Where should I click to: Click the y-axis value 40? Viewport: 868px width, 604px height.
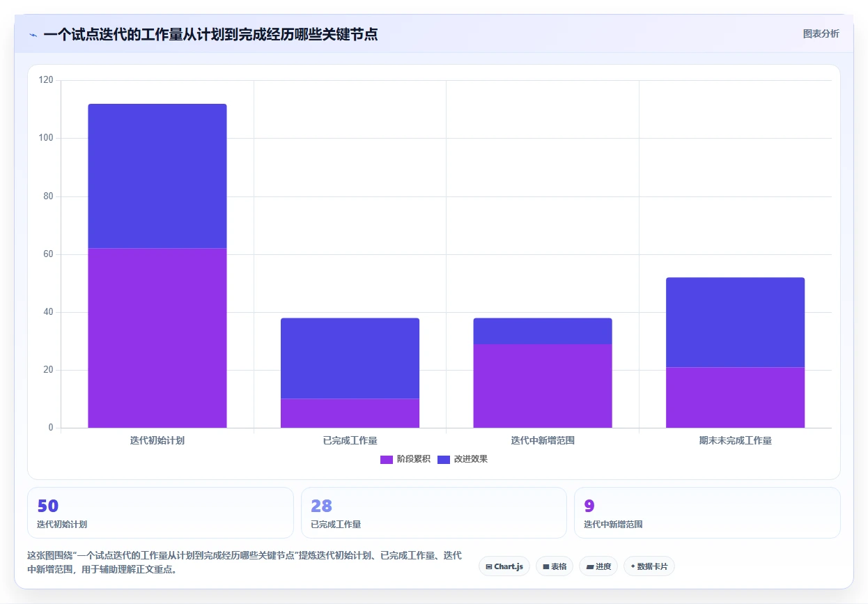click(48, 312)
